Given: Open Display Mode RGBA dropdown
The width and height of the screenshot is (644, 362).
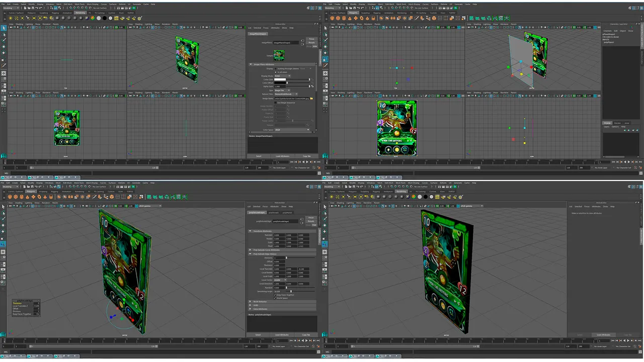Looking at the screenshot, I should click(x=282, y=76).
